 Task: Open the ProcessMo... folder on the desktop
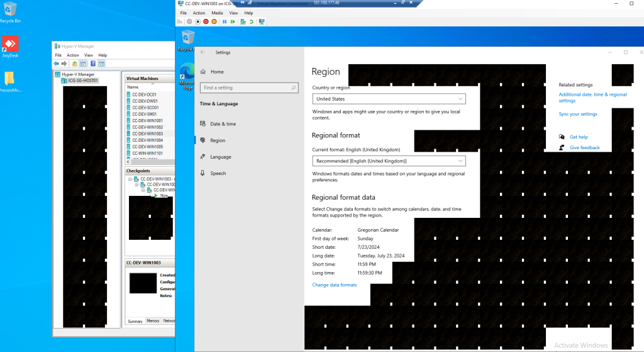[x=10, y=82]
